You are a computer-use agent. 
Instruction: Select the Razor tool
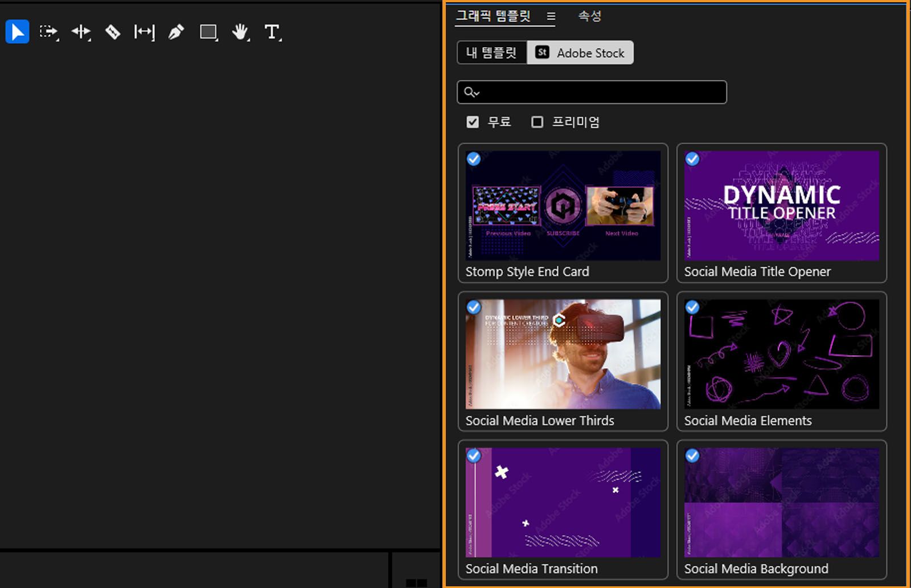(x=113, y=32)
